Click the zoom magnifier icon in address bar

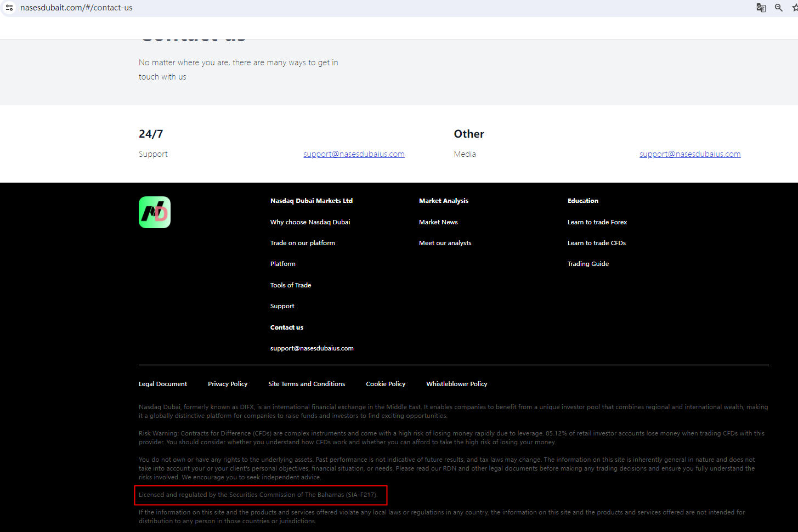779,8
